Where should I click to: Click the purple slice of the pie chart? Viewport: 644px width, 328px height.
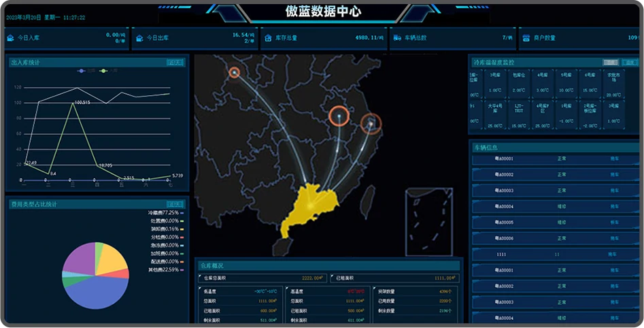(x=78, y=258)
